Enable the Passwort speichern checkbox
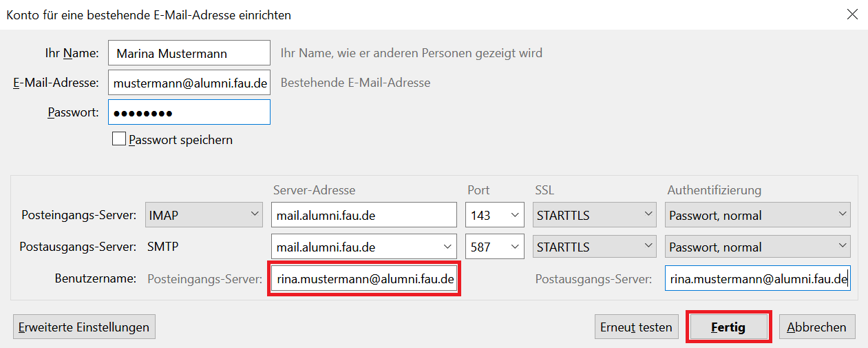Viewport: 868px width, 348px height. pyautogui.click(x=119, y=140)
